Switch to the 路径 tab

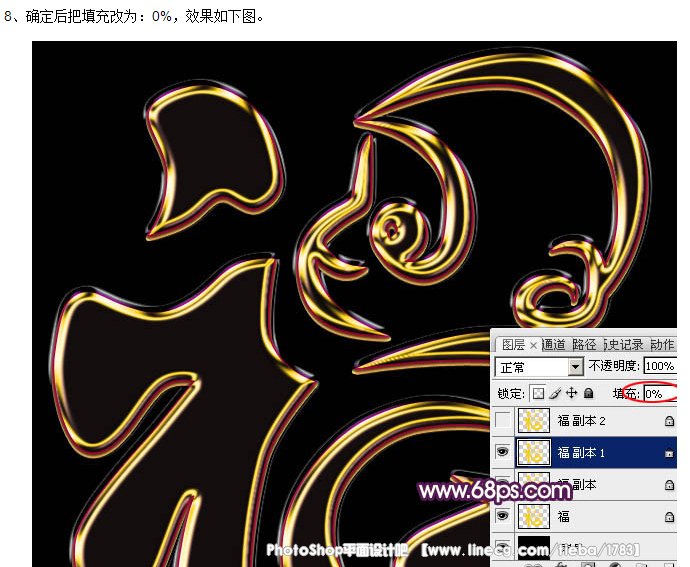click(x=584, y=345)
